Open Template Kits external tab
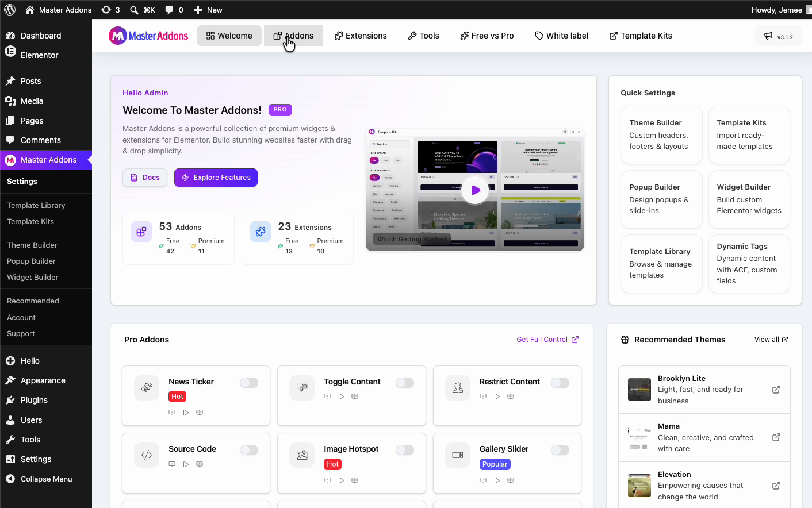 coord(641,36)
